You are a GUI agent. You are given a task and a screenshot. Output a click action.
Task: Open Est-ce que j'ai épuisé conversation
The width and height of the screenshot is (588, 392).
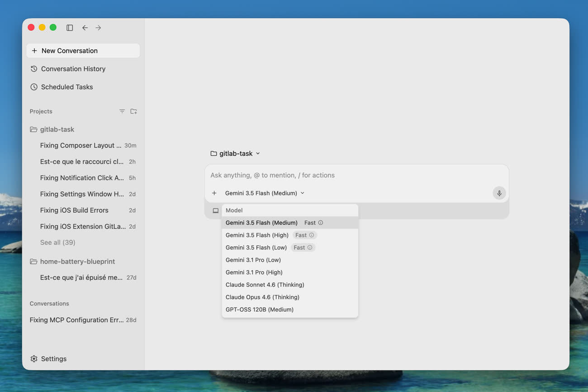[x=83, y=277]
